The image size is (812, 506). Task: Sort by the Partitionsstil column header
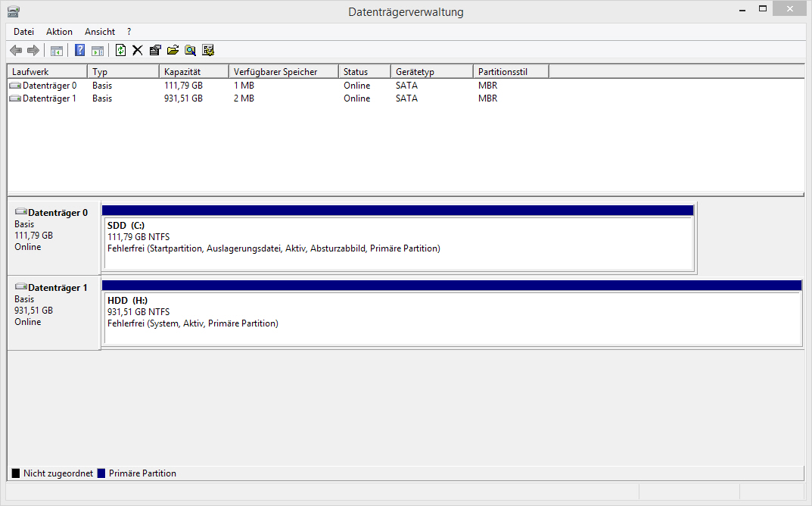pyautogui.click(x=511, y=71)
